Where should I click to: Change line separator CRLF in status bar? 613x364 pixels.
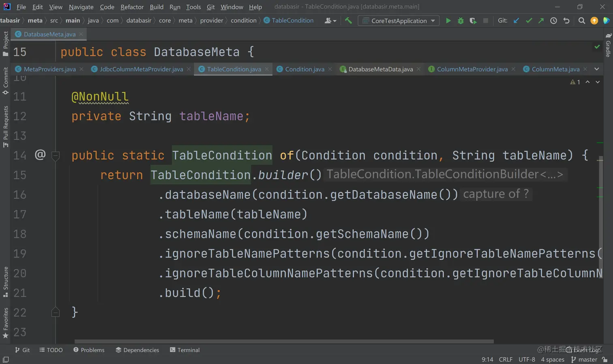[506, 360]
